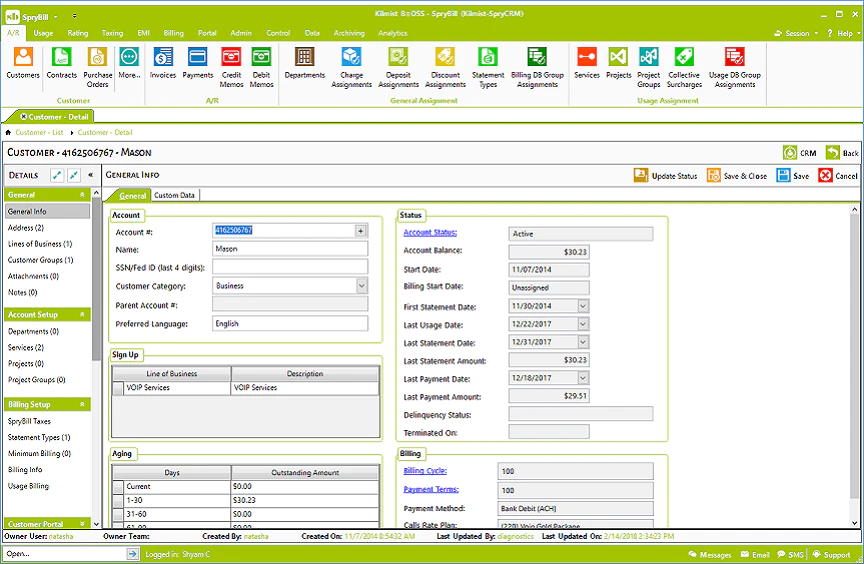Click the CRM icon button
The height and width of the screenshot is (564, 864).
coord(800,153)
